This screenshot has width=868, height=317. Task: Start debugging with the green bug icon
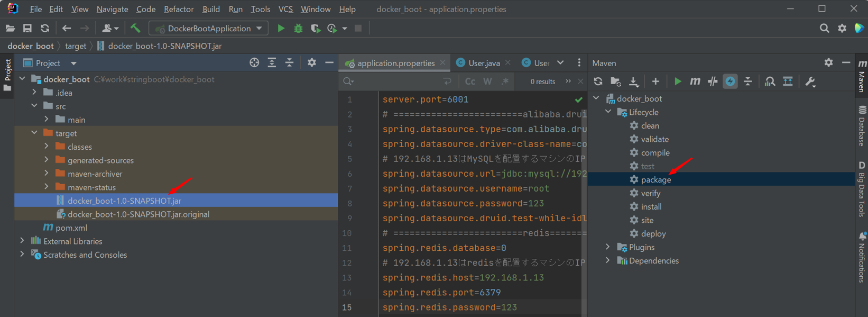click(298, 29)
